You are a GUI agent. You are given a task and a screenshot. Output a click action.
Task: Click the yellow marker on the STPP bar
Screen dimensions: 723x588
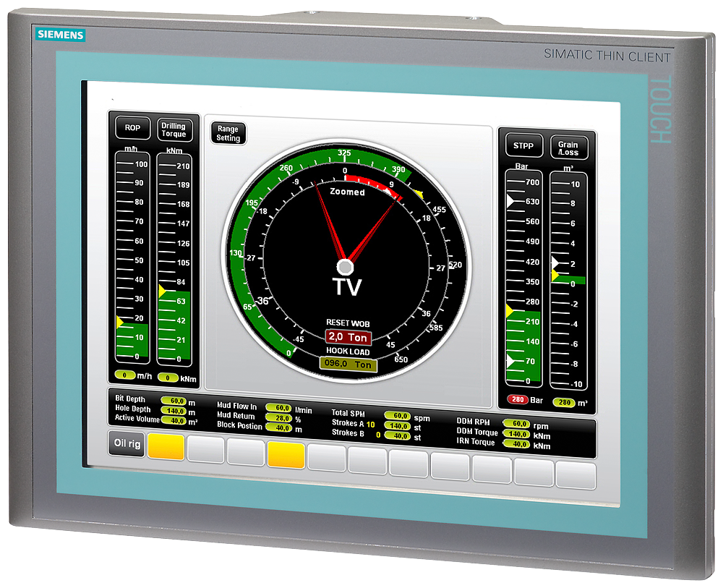tap(510, 311)
